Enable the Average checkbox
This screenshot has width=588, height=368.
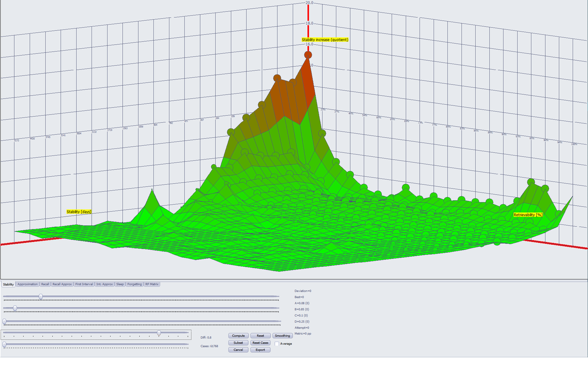pyautogui.click(x=277, y=344)
